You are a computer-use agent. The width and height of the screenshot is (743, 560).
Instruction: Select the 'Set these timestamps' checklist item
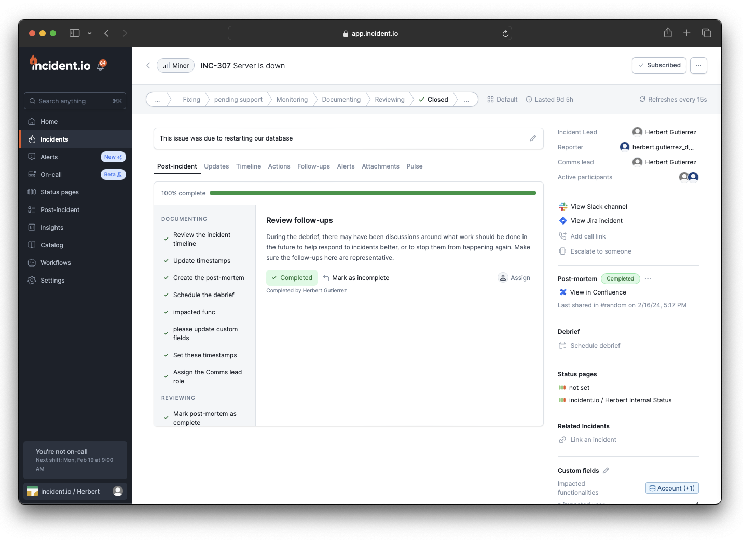[205, 355]
